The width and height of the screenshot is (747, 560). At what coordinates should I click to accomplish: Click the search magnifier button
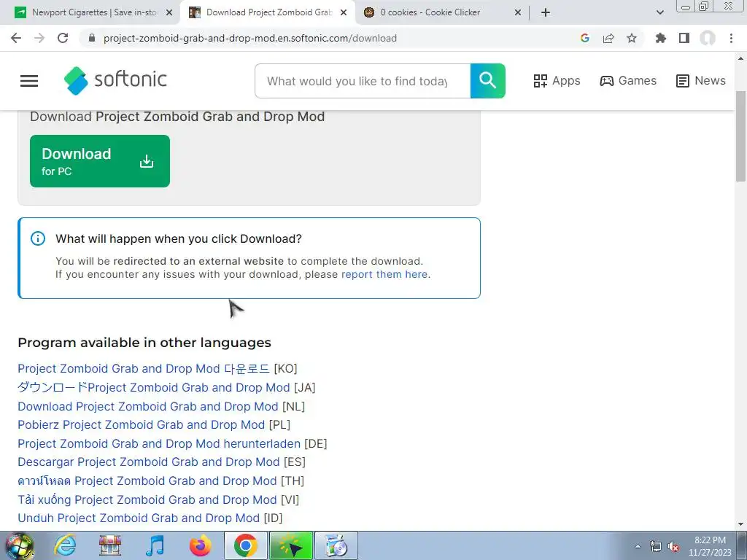[487, 81]
